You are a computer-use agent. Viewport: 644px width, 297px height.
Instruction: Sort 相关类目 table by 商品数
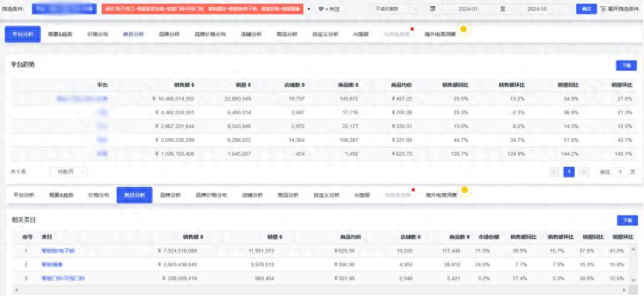coord(468,237)
